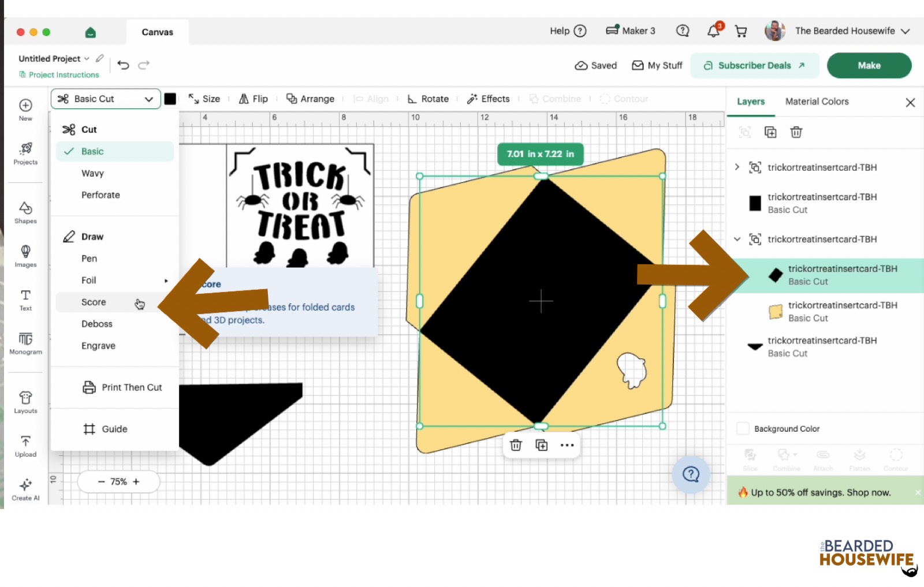Duplicate layer using Layers panel duplicate icon

click(x=770, y=132)
